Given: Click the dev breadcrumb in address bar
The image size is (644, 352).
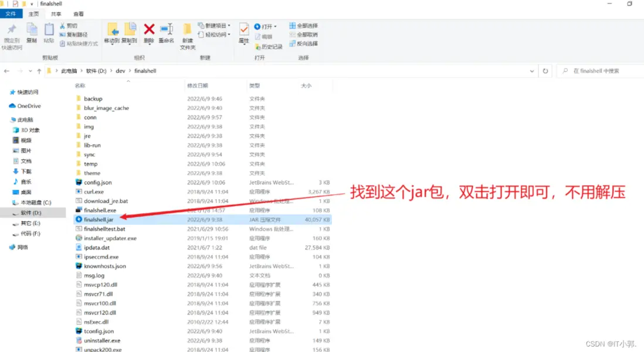Looking at the screenshot, I should [120, 71].
